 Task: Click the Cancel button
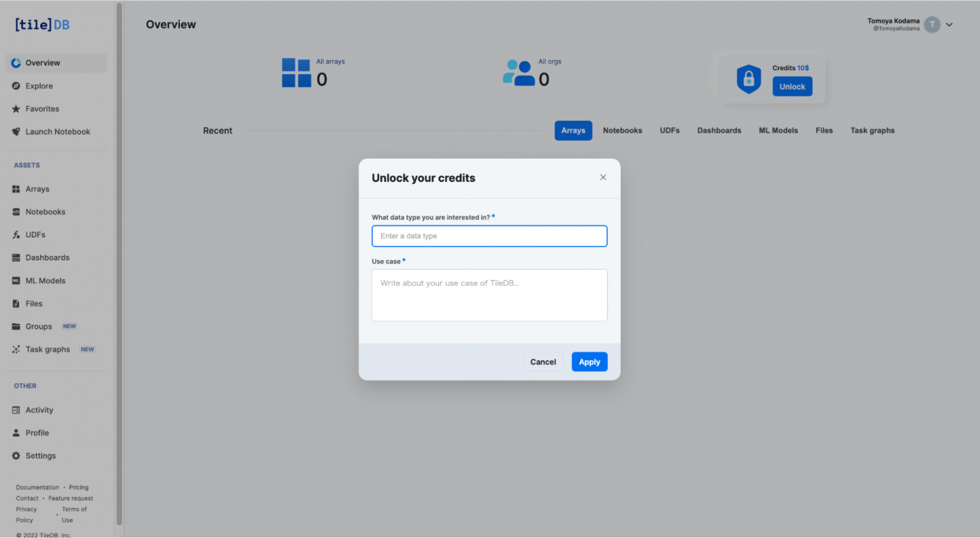pyautogui.click(x=543, y=362)
